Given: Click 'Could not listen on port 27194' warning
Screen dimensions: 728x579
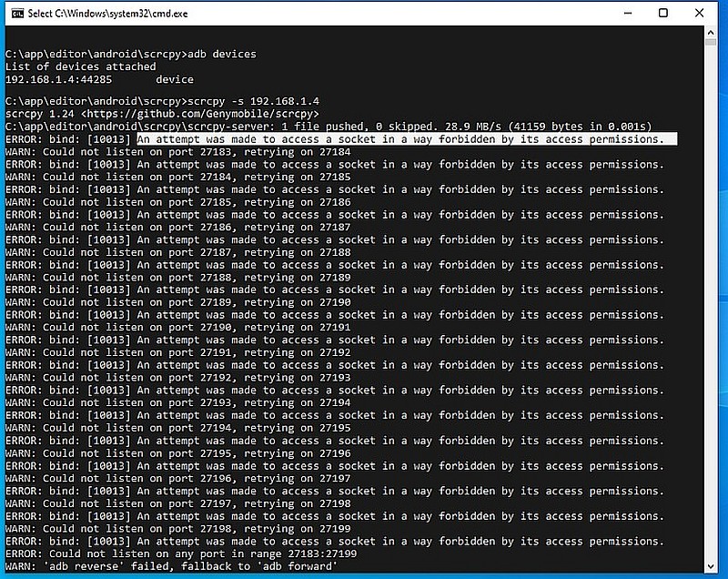Looking at the screenshot, I should [177, 428].
